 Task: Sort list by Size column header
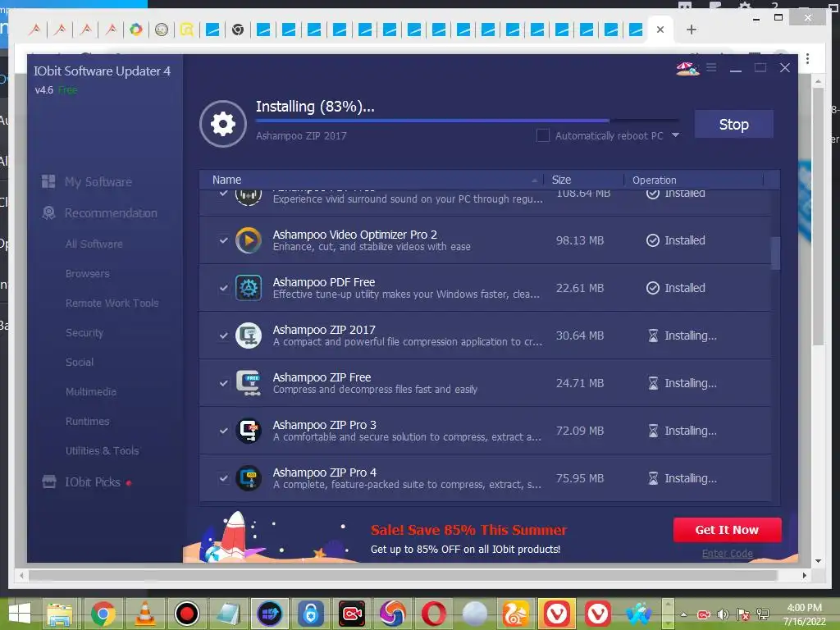(x=584, y=180)
